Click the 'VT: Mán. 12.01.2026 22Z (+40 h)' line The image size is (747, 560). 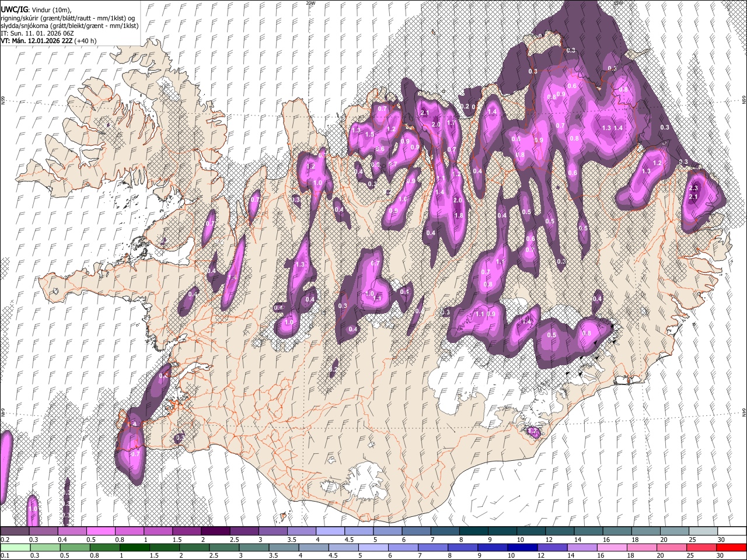coord(48,41)
